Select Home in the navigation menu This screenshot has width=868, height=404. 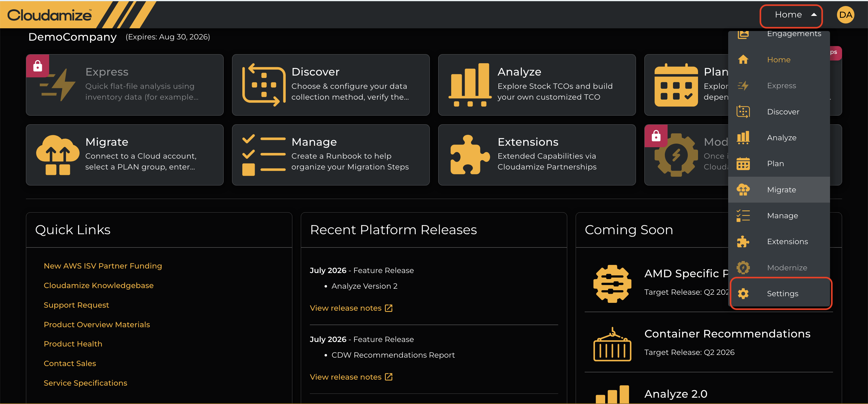coord(779,60)
